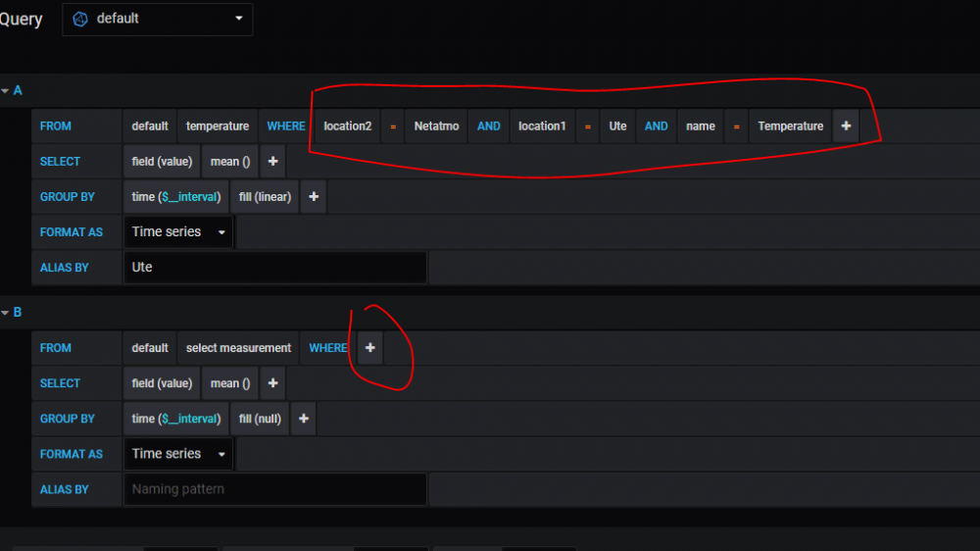Image resolution: width=980 pixels, height=551 pixels.
Task: Add WHERE condition plus in query B
Action: coord(369,348)
